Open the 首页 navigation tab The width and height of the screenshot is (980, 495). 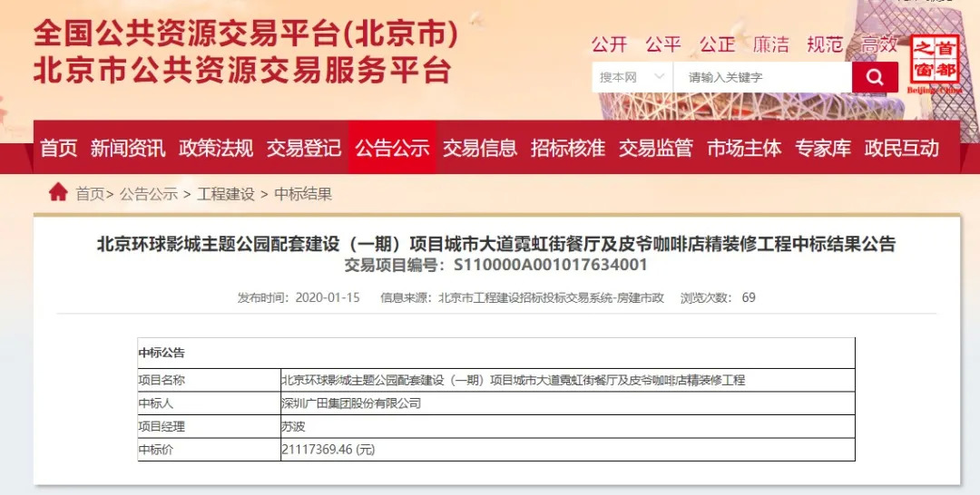59,148
